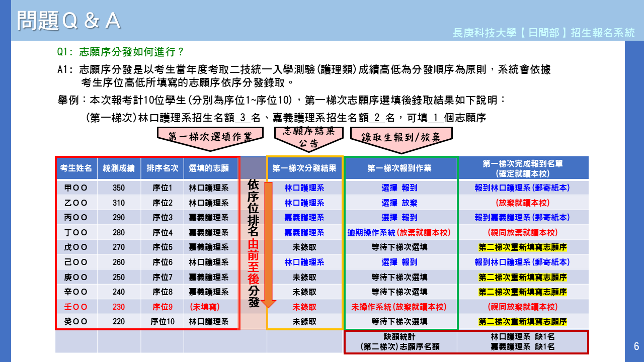
Task: Click the red cell 未操作系統(放棄就讀本校)
Action: [x=399, y=307]
